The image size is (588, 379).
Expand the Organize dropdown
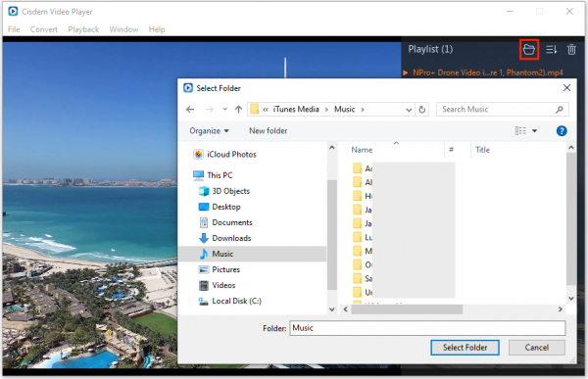209,131
